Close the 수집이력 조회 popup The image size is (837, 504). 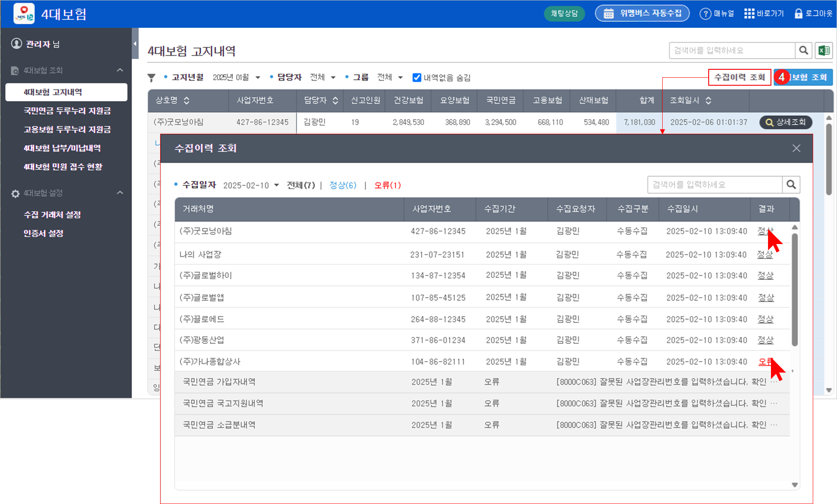[796, 148]
